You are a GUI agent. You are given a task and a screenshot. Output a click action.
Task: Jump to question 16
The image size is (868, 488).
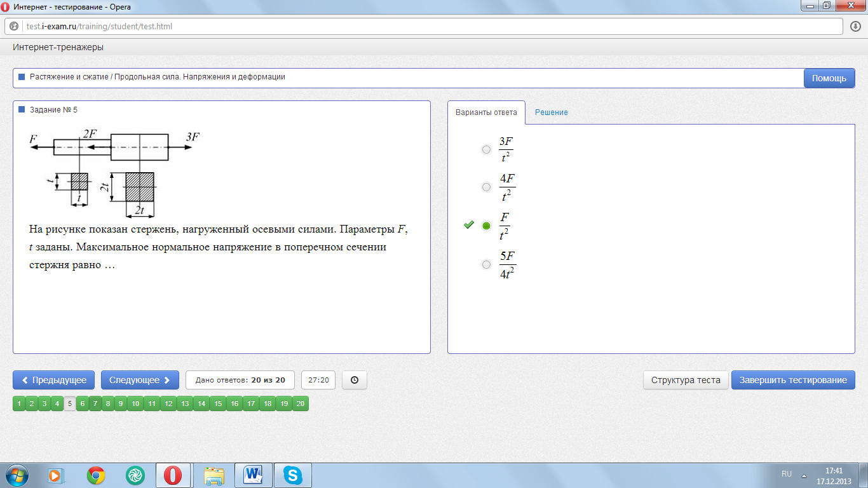(x=234, y=403)
